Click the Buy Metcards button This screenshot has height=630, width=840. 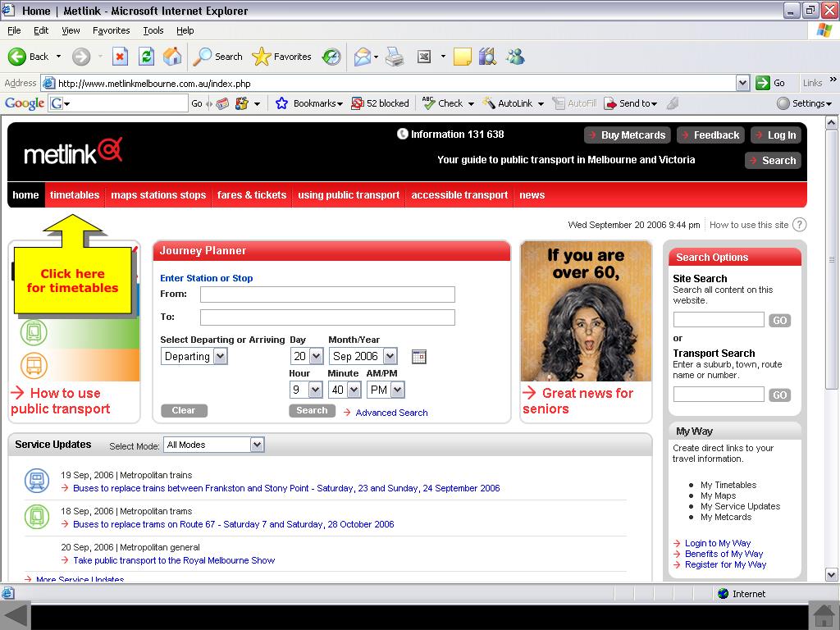pos(627,135)
